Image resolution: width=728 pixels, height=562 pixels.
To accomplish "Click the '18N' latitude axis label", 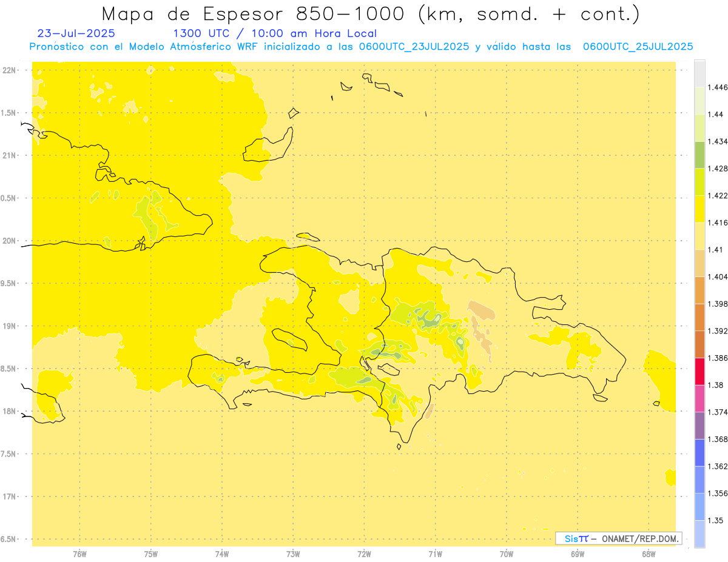I will (x=10, y=412).
